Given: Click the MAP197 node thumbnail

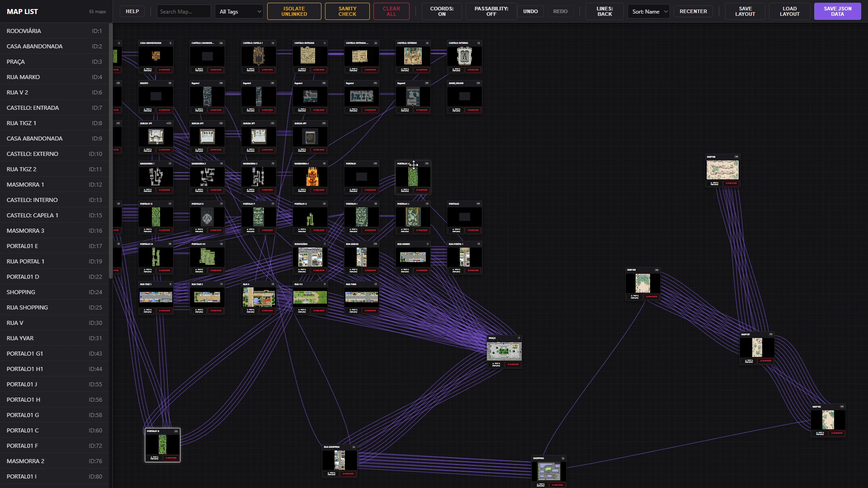Looking at the screenshot, I should (757, 347).
